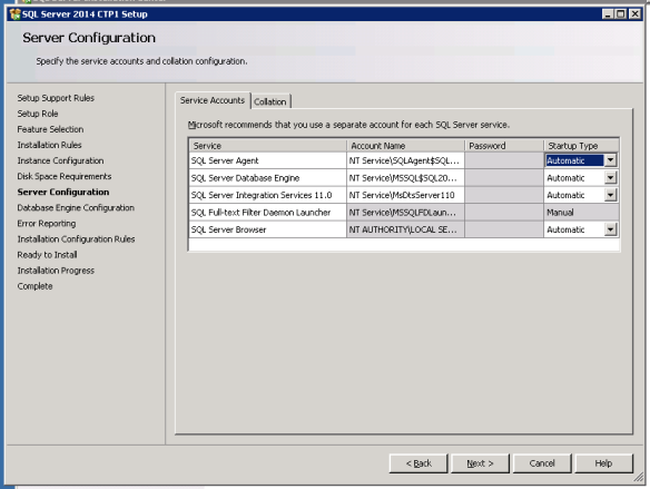Open Startup Type dropdown for Integration Services 11.0
Image resolution: width=650 pixels, height=489 pixels.
tap(610, 195)
